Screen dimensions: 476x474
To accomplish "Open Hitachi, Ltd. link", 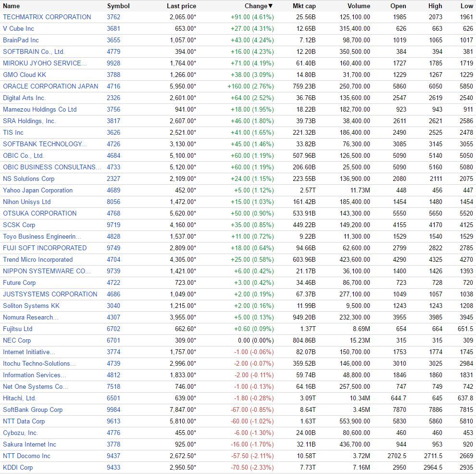I will point(19,398).
